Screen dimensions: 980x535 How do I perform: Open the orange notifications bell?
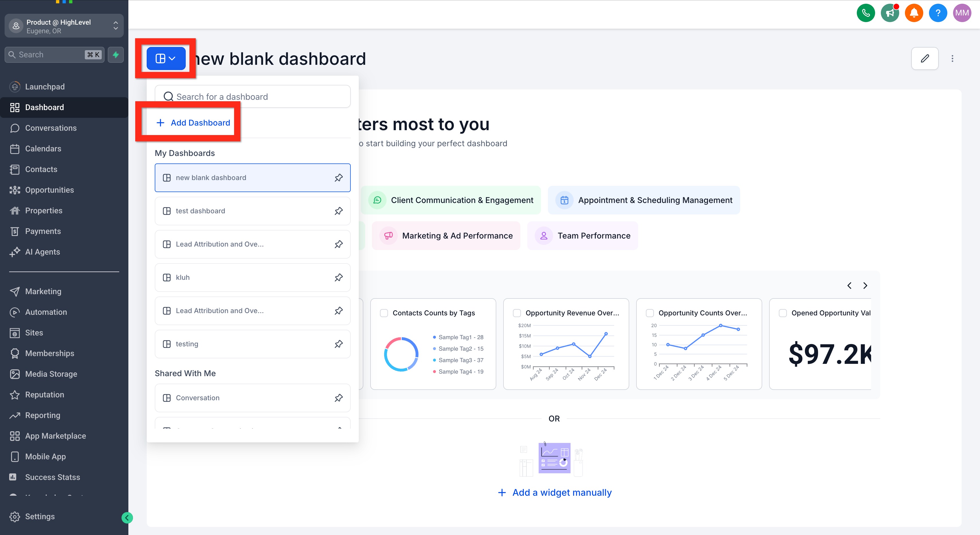pos(914,13)
